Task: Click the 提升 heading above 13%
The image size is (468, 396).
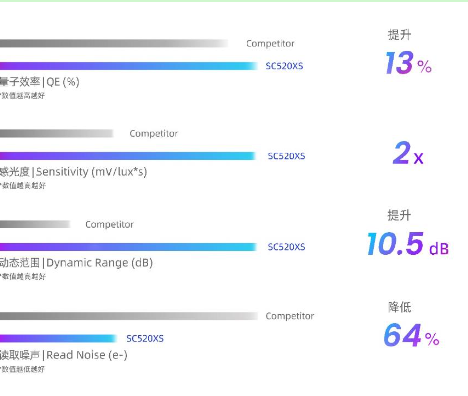Action: 399,35
